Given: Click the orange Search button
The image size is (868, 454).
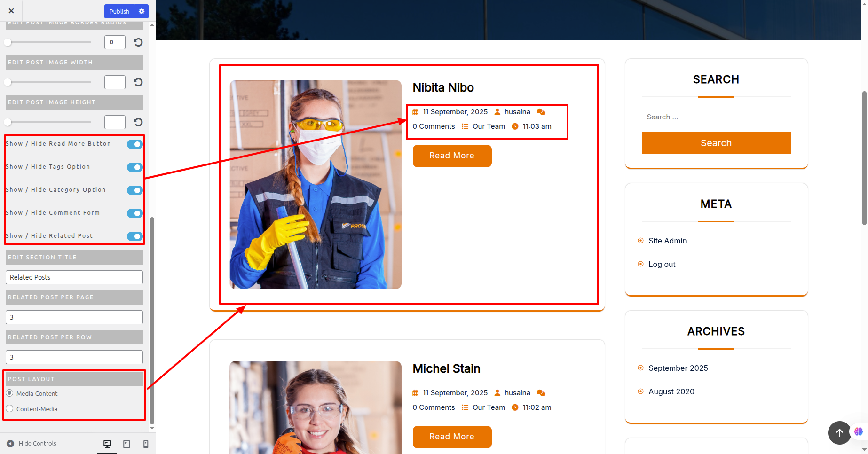Looking at the screenshot, I should [x=716, y=143].
